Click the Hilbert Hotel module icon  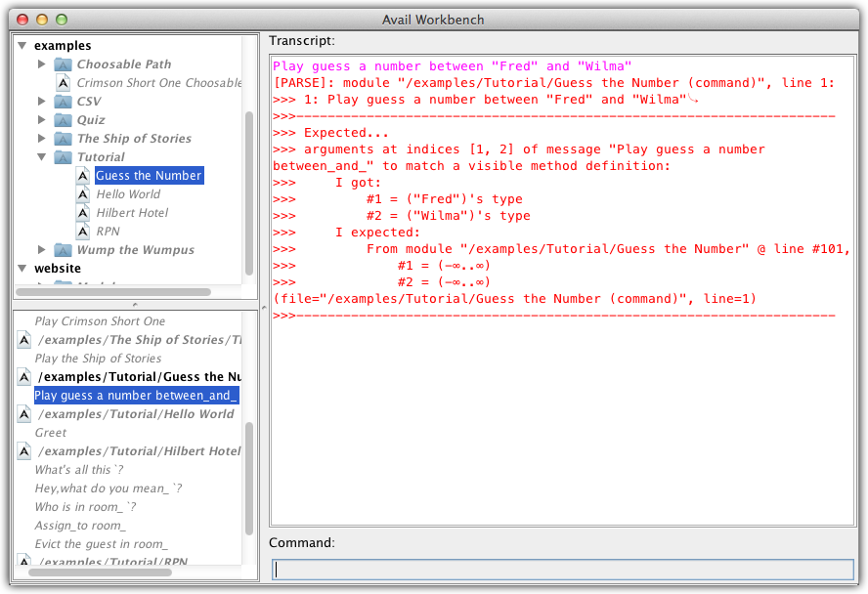click(x=83, y=213)
